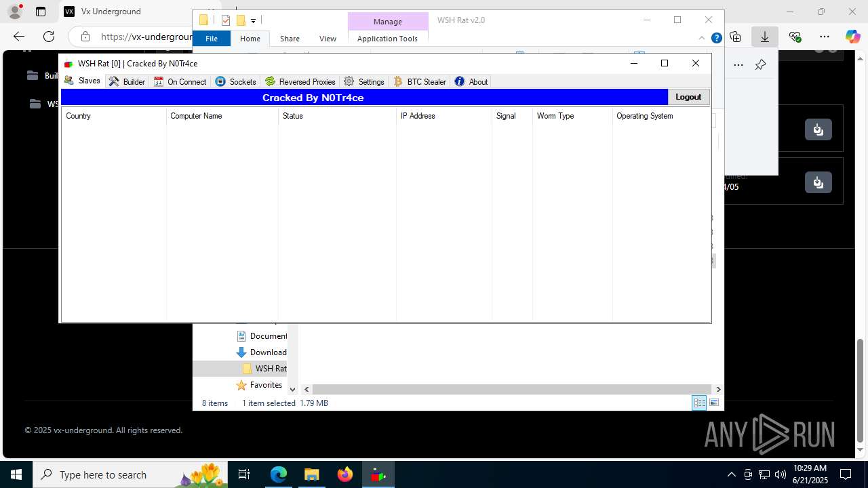Image resolution: width=868 pixels, height=488 pixels.
Task: Click the lower download button on the page
Action: click(x=818, y=182)
